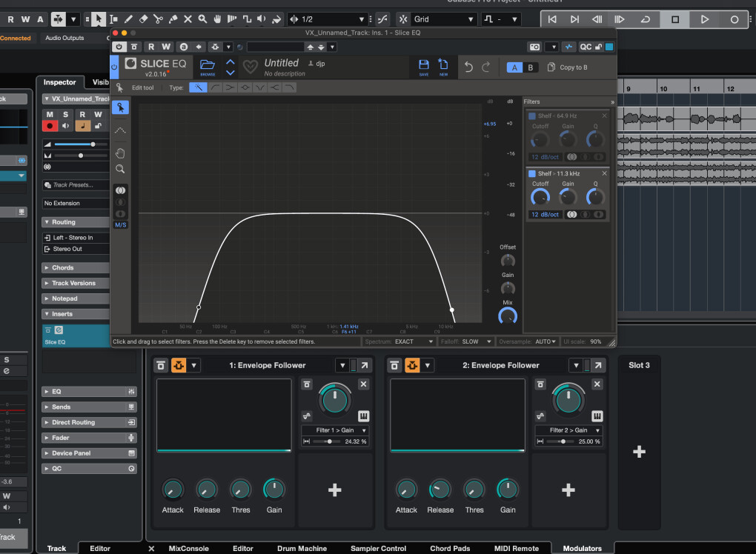
Task: Open Spectrum EXACT dropdown
Action: pyautogui.click(x=414, y=341)
